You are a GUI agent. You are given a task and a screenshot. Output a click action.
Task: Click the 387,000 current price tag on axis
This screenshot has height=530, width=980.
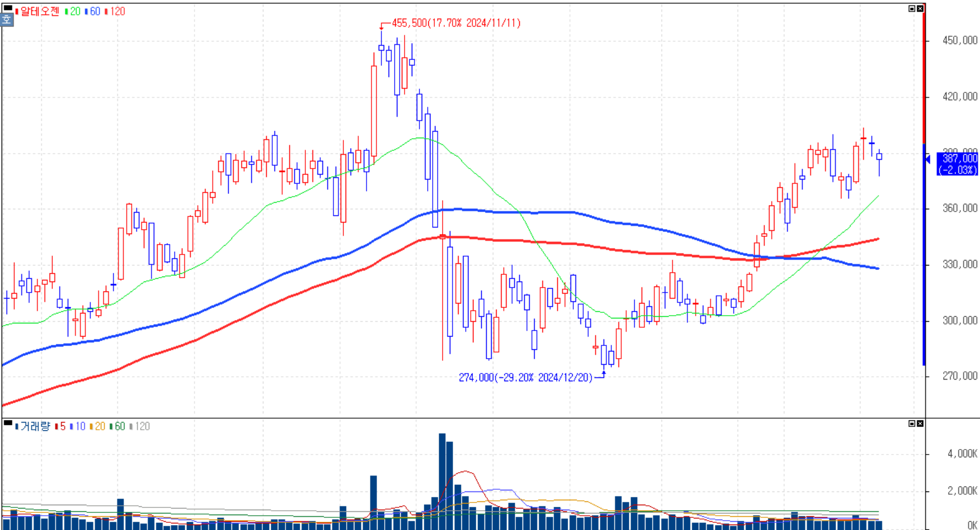(957, 164)
